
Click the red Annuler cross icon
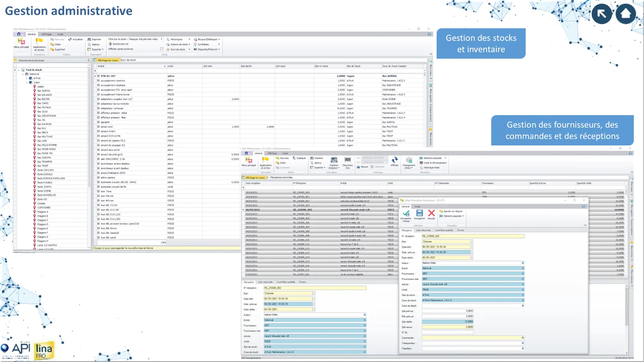tap(431, 214)
